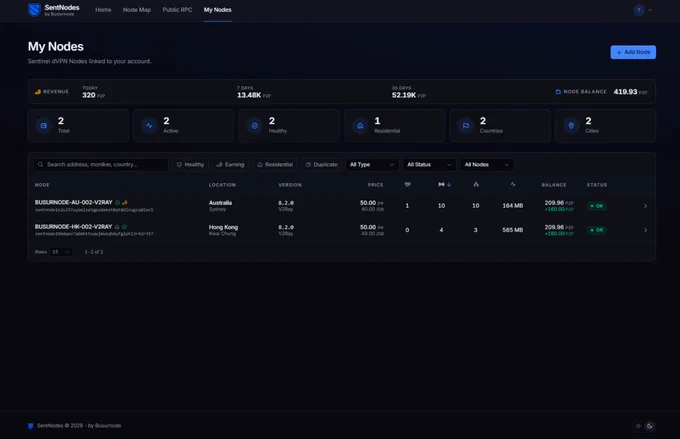Image resolution: width=680 pixels, height=439 pixels.
Task: Click the search magnifier icon
Action: (40, 164)
